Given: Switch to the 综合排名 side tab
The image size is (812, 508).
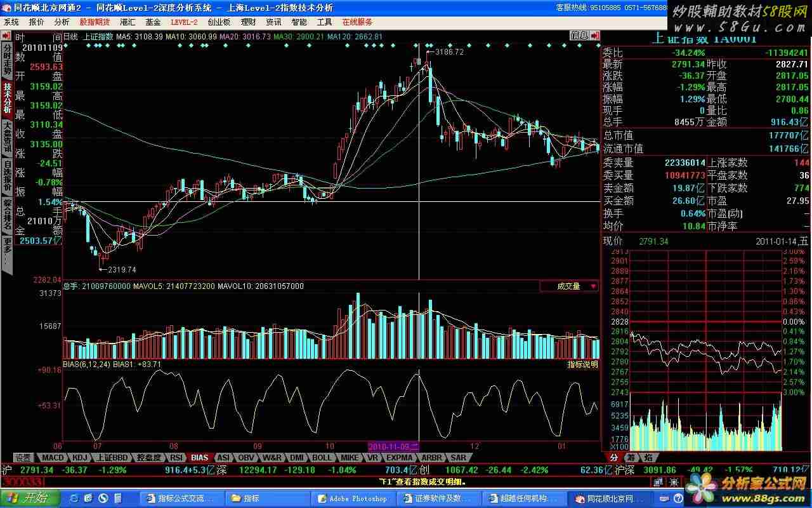Looking at the screenshot, I should pyautogui.click(x=7, y=216).
